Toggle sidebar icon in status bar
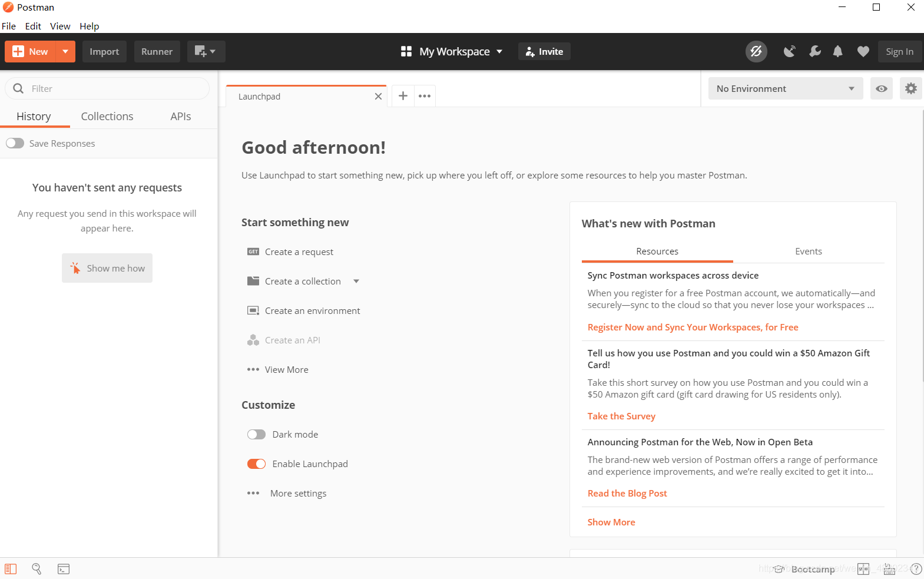Screen dimensions: 924x579 click(11, 569)
